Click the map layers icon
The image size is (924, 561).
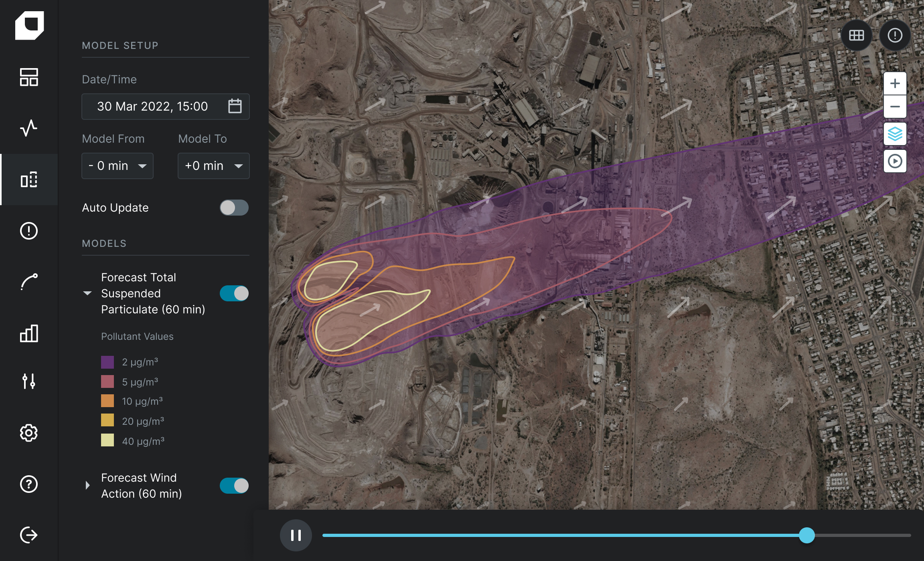pos(895,134)
